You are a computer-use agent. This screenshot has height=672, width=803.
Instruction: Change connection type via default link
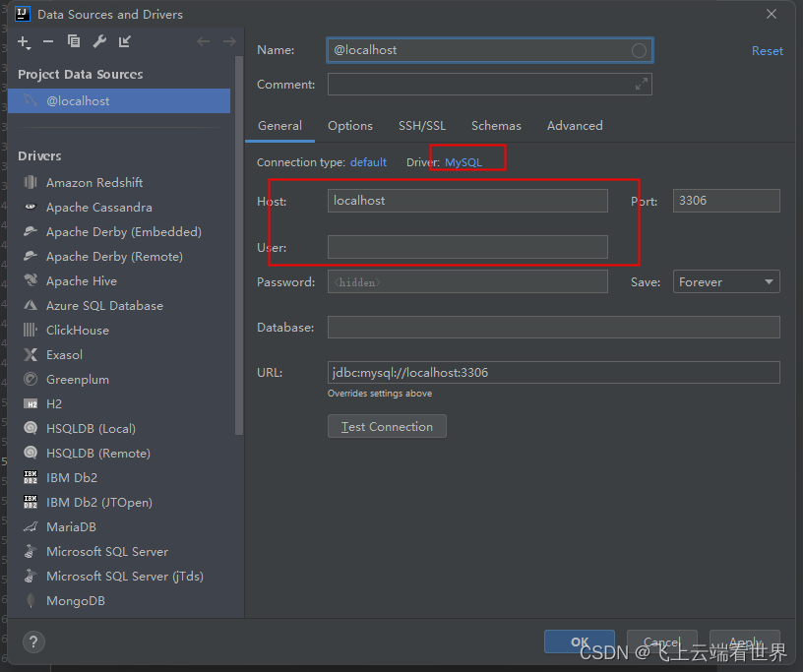pos(368,162)
